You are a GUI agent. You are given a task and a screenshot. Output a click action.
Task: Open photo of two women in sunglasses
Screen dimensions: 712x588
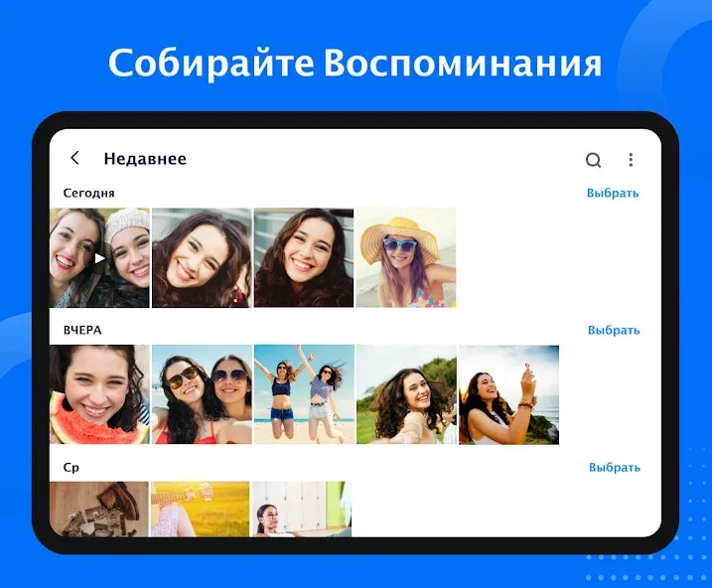click(202, 394)
